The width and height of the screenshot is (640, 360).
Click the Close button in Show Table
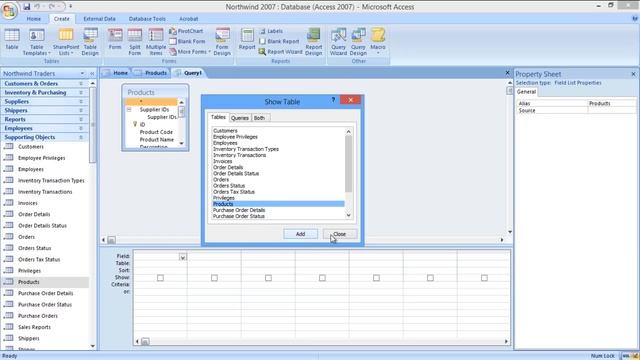[x=340, y=234]
